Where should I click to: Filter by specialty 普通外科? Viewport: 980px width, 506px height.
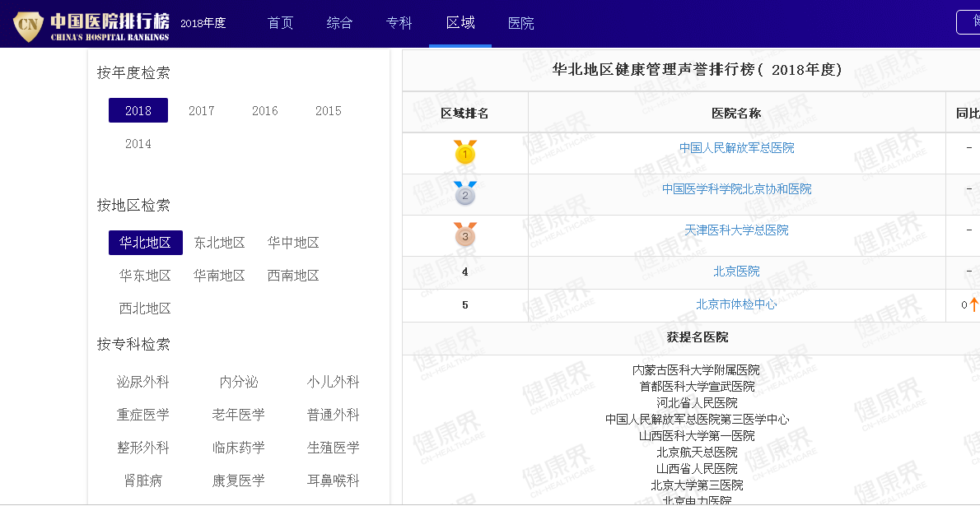(x=334, y=415)
